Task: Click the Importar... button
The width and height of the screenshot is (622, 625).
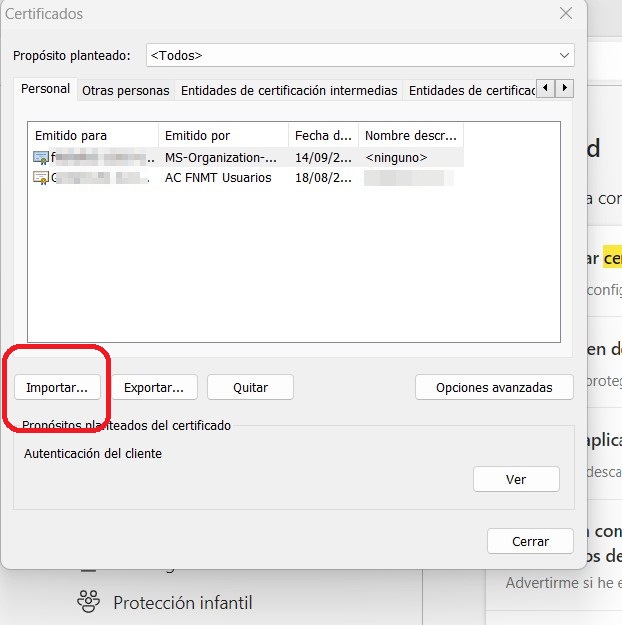Action: pyautogui.click(x=57, y=387)
